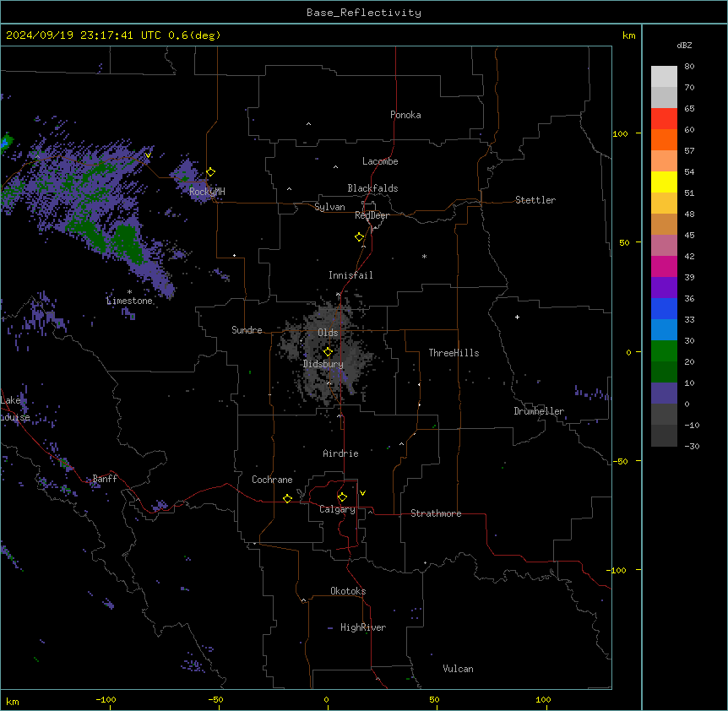Click the km unit label at bottom left
Image resolution: width=728 pixels, height=711 pixels.
coord(13,702)
